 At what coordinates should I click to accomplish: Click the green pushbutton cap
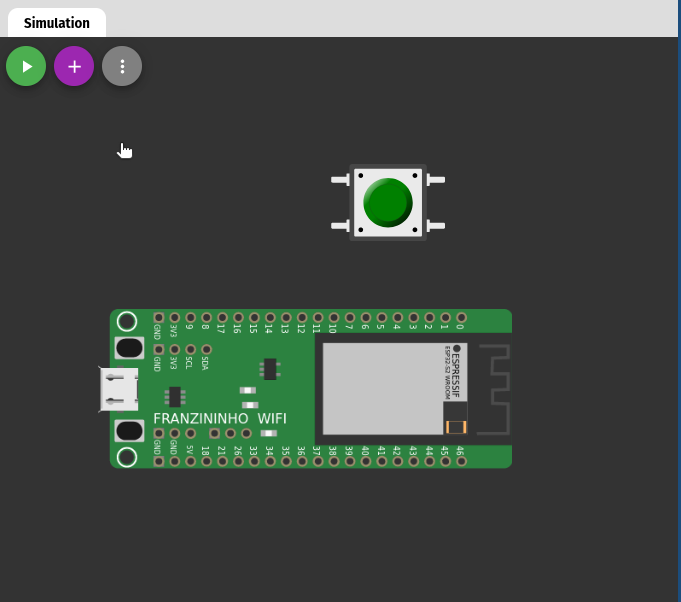388,202
